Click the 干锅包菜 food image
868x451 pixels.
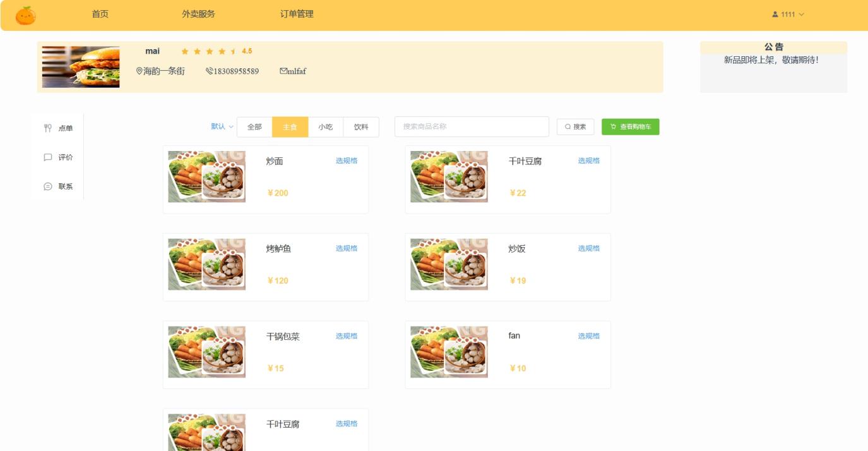206,352
